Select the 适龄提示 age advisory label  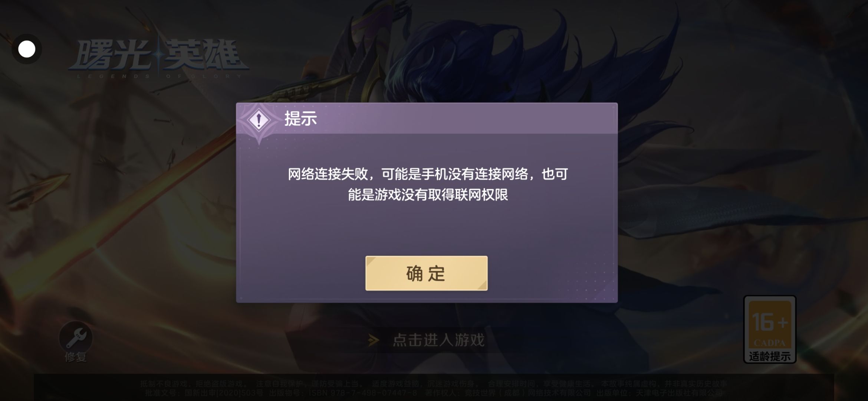coord(770,356)
